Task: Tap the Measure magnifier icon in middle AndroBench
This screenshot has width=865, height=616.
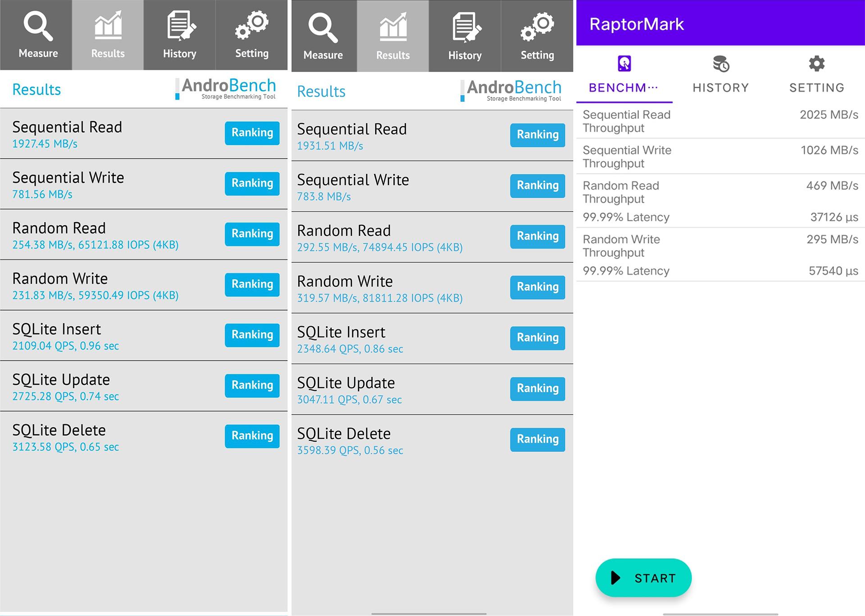Action: (x=323, y=28)
